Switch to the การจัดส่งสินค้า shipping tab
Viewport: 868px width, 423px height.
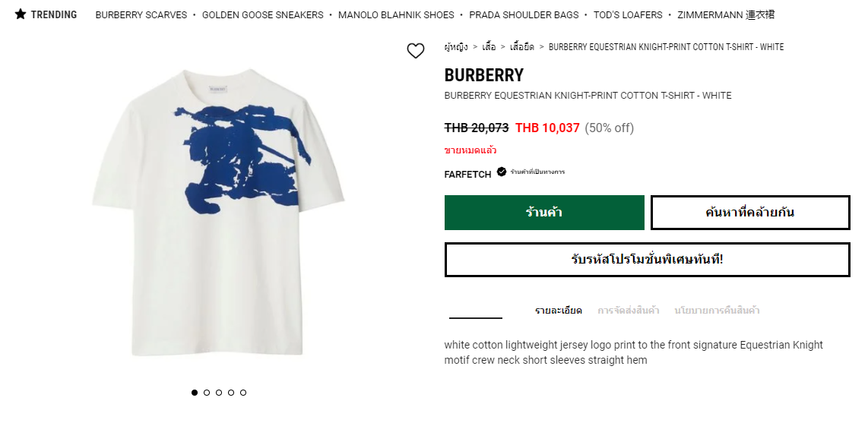tap(628, 311)
